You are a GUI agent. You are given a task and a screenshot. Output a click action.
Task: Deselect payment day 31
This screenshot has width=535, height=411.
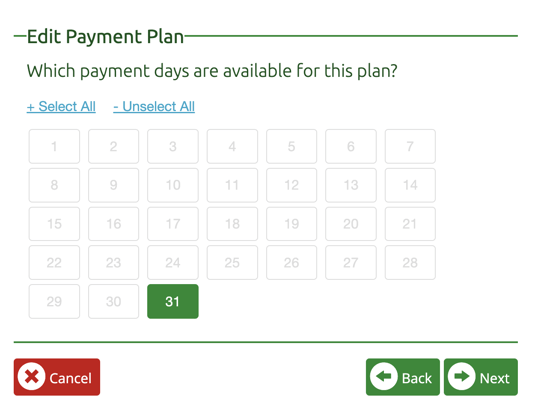coord(173,302)
